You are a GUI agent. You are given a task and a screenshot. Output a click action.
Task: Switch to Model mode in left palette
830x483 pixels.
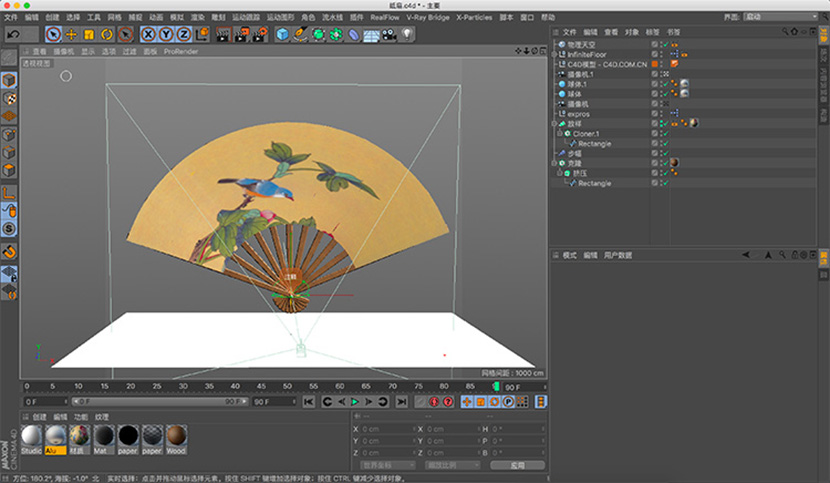click(x=9, y=80)
